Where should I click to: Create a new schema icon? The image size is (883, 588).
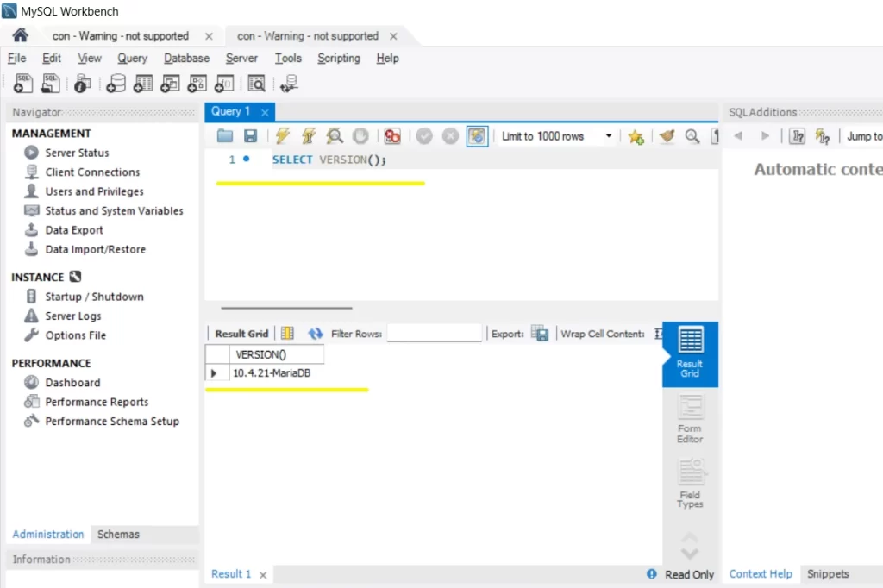pyautogui.click(x=116, y=84)
